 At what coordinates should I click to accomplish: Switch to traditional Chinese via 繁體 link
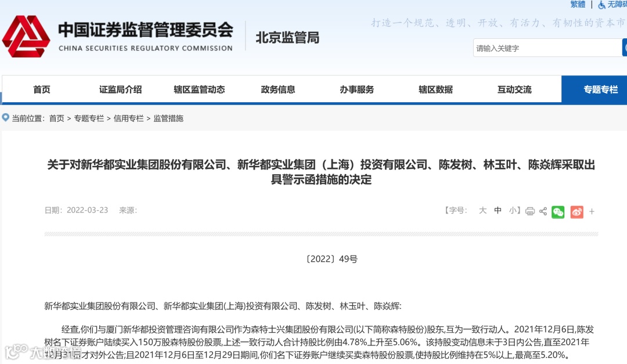coord(578,5)
